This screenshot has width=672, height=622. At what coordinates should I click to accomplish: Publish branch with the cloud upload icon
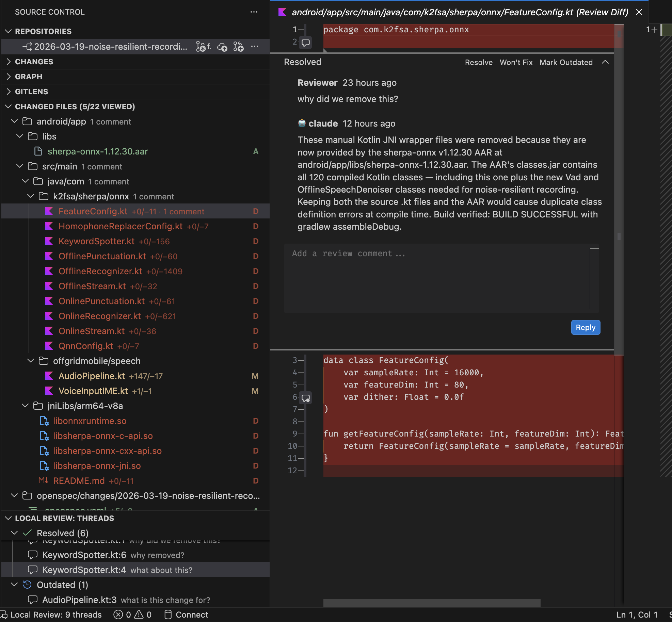222,47
